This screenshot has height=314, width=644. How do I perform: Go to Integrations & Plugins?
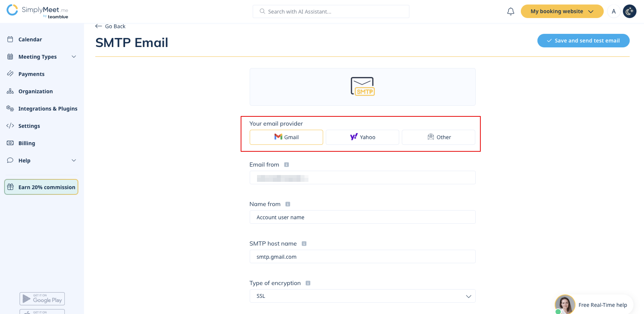47,108
